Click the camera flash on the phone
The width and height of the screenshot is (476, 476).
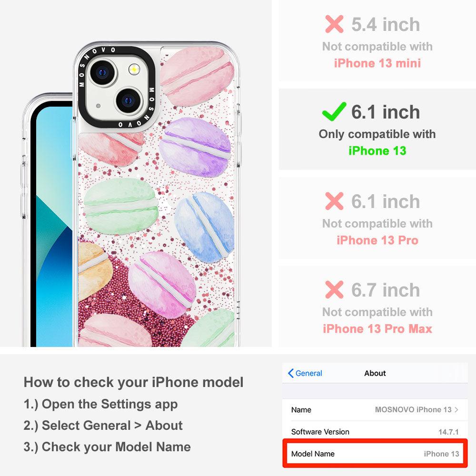tap(134, 69)
